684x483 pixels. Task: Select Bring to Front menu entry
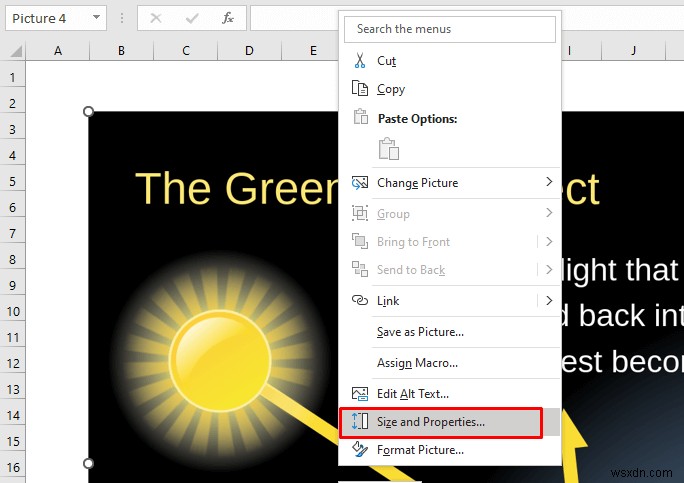[450, 241]
